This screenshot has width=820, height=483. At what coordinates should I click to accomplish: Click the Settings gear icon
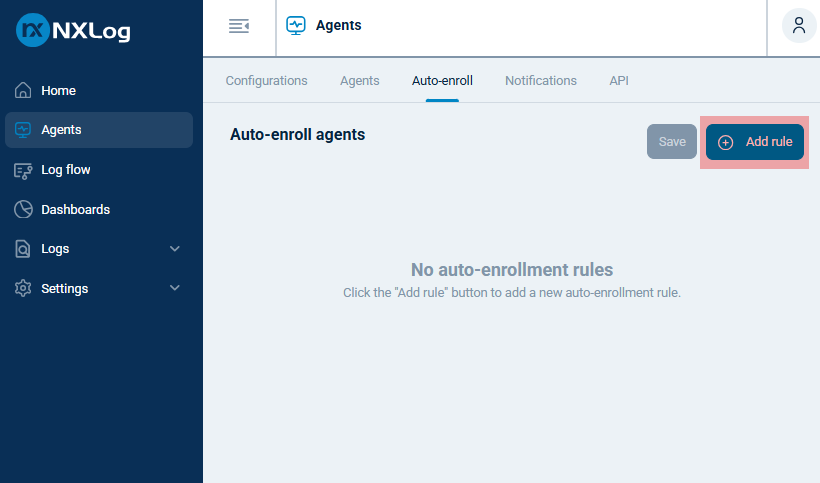[x=23, y=289]
